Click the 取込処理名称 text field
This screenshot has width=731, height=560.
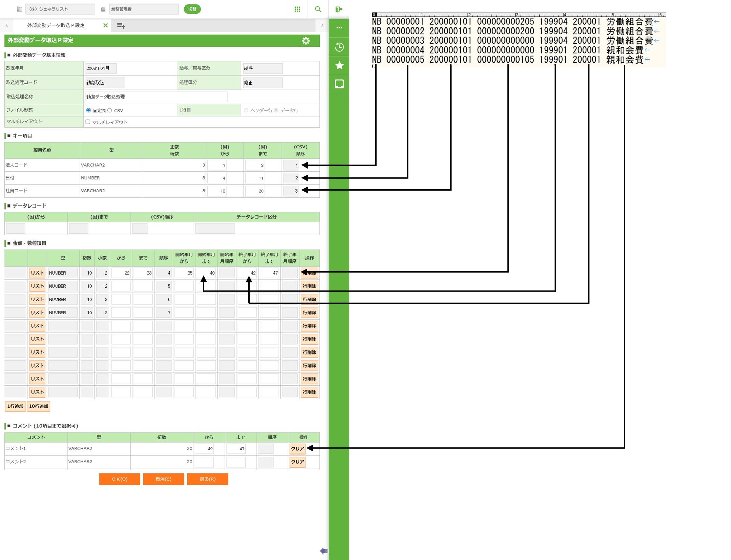pos(156,97)
